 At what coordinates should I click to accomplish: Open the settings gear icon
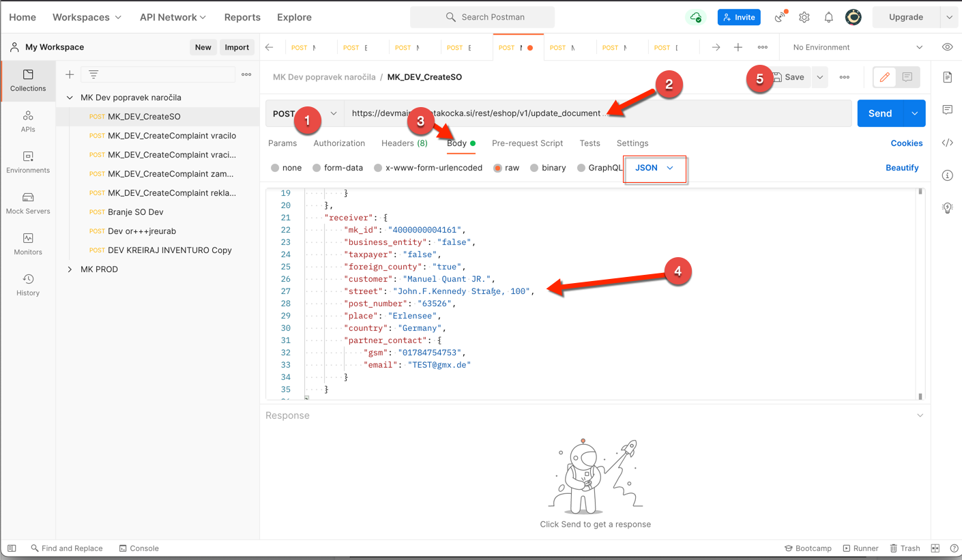coord(804,17)
